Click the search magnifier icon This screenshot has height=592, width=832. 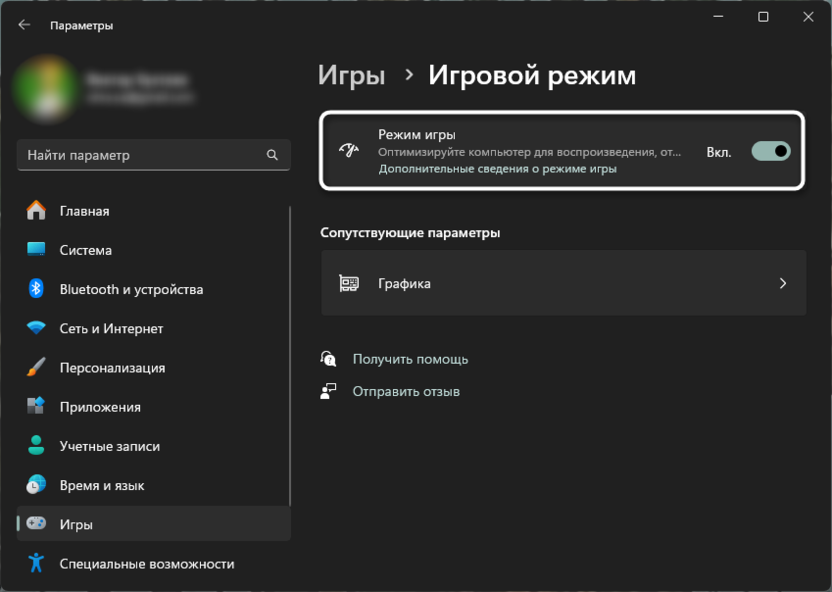point(272,155)
